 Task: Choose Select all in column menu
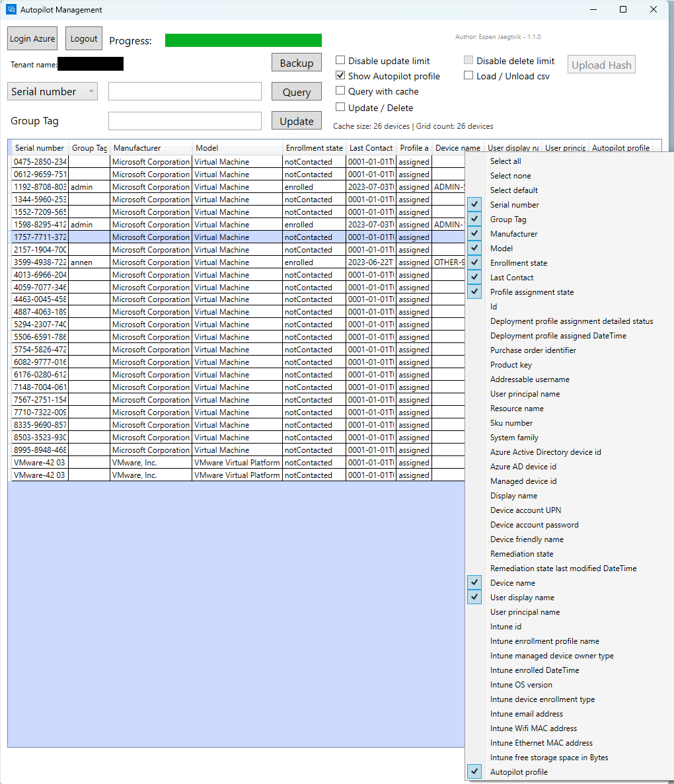[505, 161]
